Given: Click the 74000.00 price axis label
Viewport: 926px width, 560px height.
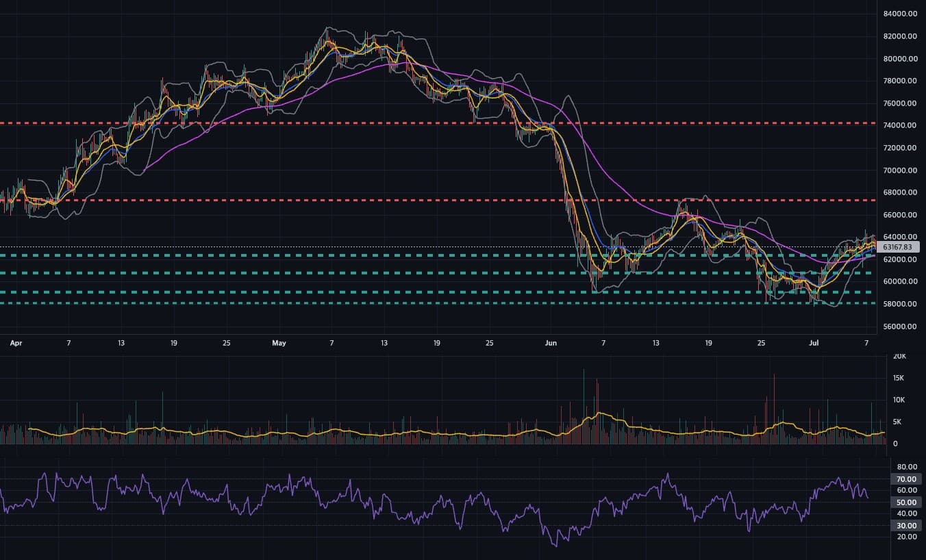Looking at the screenshot, I should [x=901, y=125].
